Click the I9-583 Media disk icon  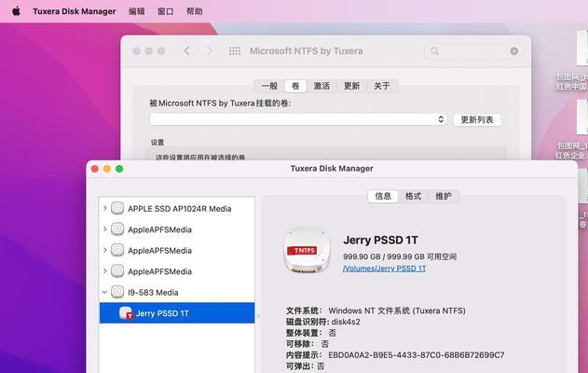click(117, 292)
